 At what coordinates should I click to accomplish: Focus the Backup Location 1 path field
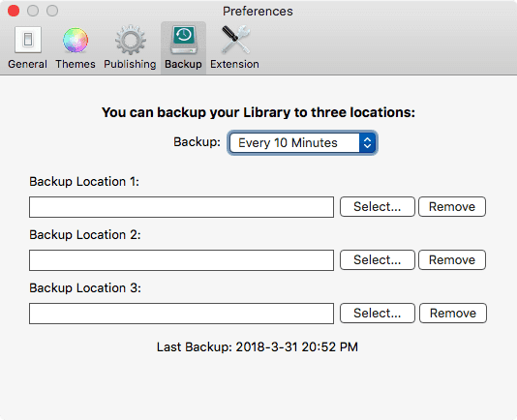click(181, 207)
